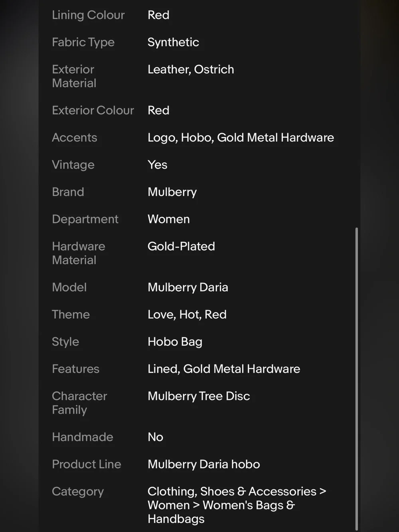Click the Handmade No value
The image size is (399, 532).
(155, 437)
